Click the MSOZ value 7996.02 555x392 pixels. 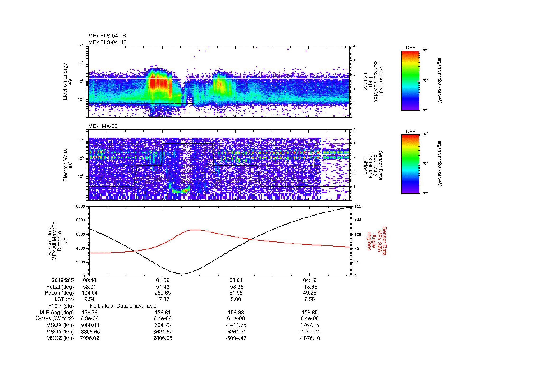click(x=90, y=338)
